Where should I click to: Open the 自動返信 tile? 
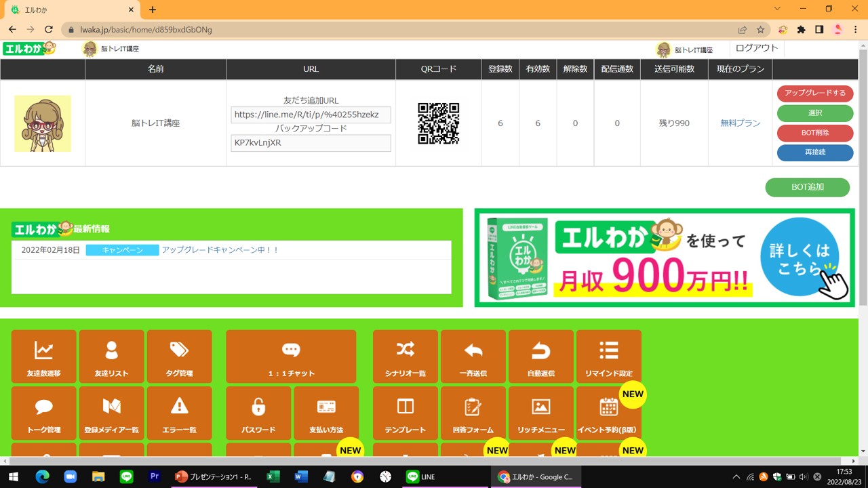click(x=541, y=357)
